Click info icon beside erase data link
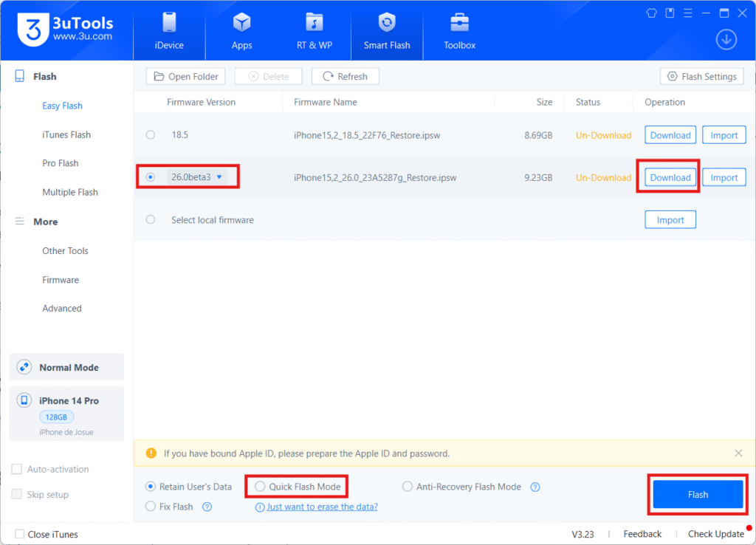Viewport: 756px width, 545px height. [x=259, y=507]
